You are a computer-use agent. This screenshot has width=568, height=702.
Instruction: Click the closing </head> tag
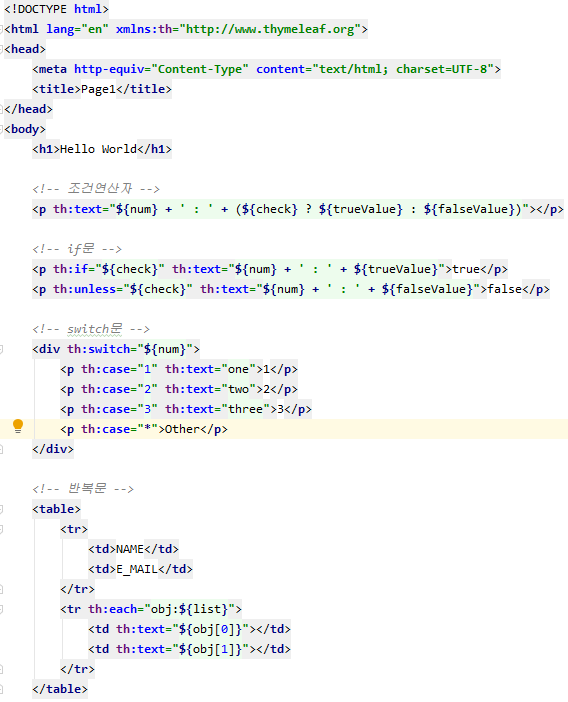(28, 109)
